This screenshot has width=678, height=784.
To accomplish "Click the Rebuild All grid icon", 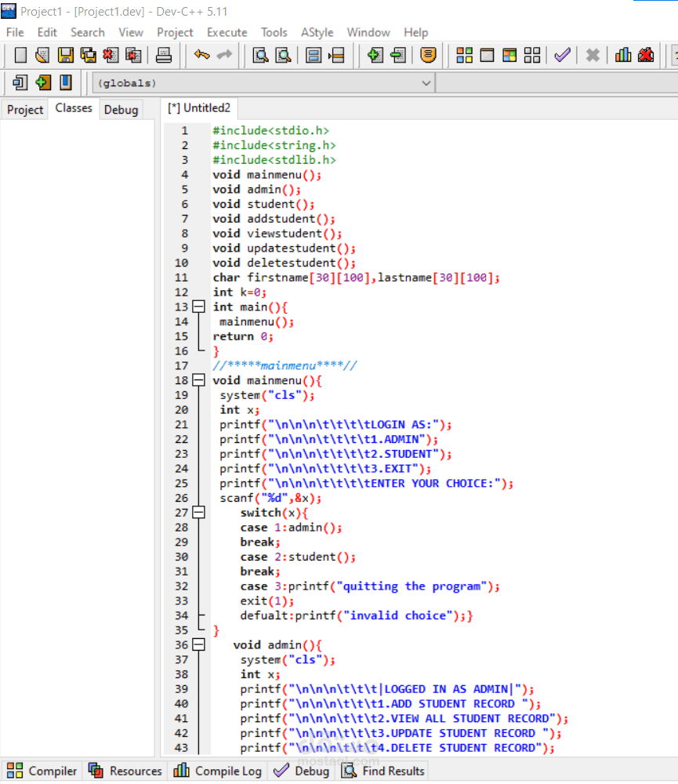I will (532, 55).
